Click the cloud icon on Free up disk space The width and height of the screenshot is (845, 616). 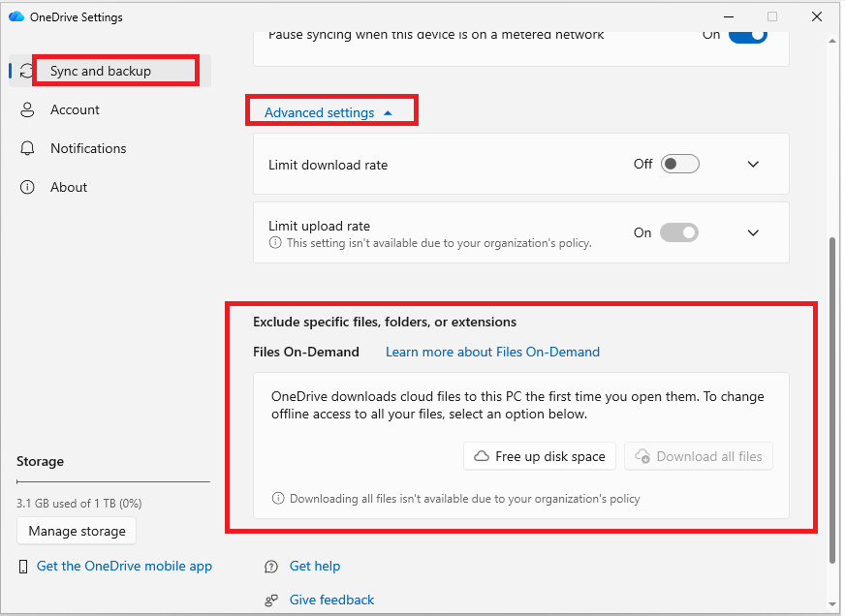[482, 456]
